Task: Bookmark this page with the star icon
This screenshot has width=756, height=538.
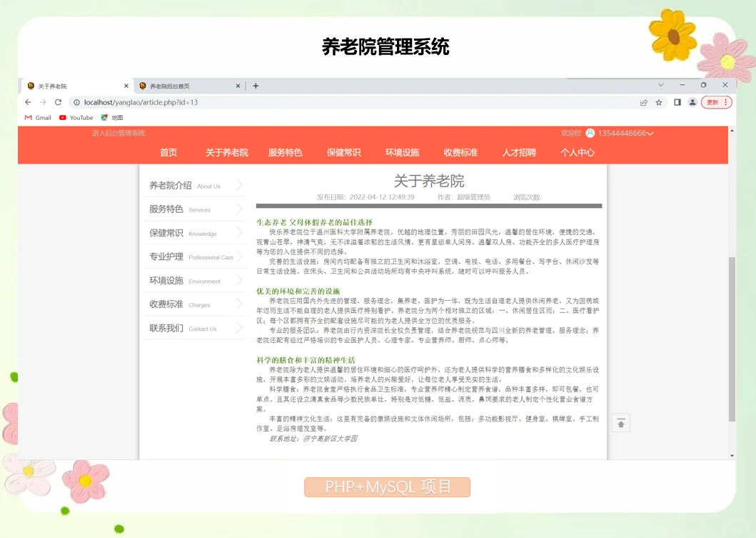Action: pos(658,101)
